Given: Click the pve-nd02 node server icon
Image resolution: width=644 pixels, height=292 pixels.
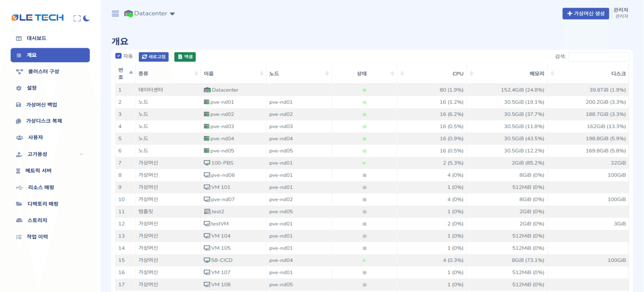Looking at the screenshot, I should click(207, 114).
